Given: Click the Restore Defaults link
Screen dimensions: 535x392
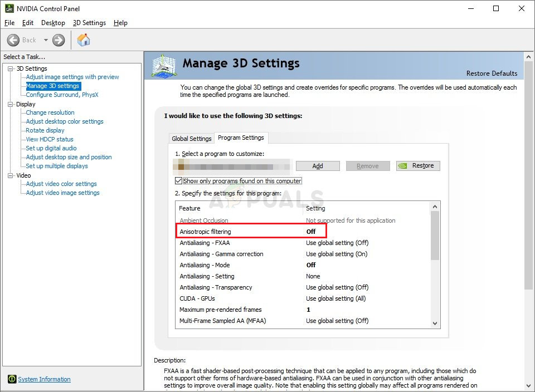Looking at the screenshot, I should (x=492, y=73).
